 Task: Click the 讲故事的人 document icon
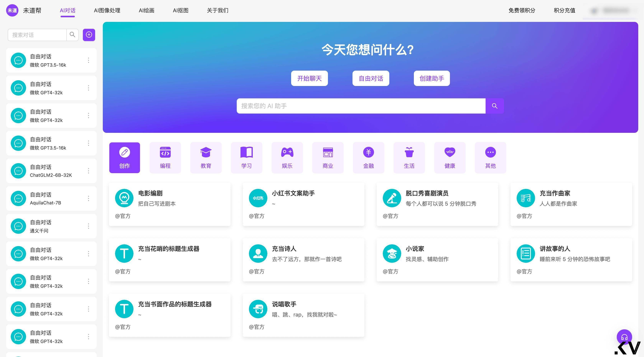[x=526, y=253]
